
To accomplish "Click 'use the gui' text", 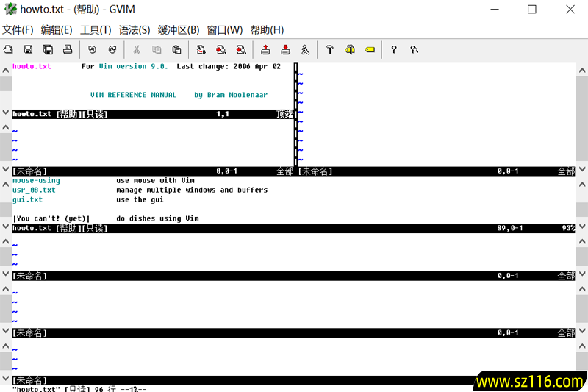I will pyautogui.click(x=140, y=199).
